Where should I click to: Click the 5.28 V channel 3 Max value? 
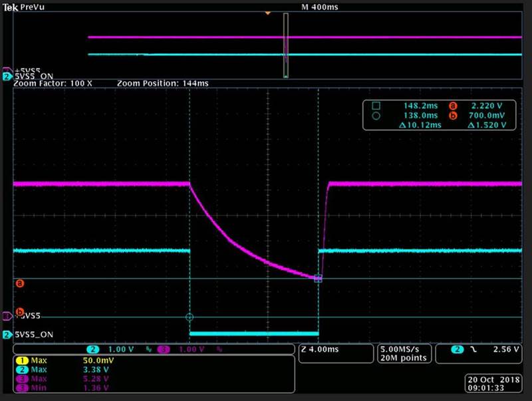pyautogui.click(x=96, y=378)
